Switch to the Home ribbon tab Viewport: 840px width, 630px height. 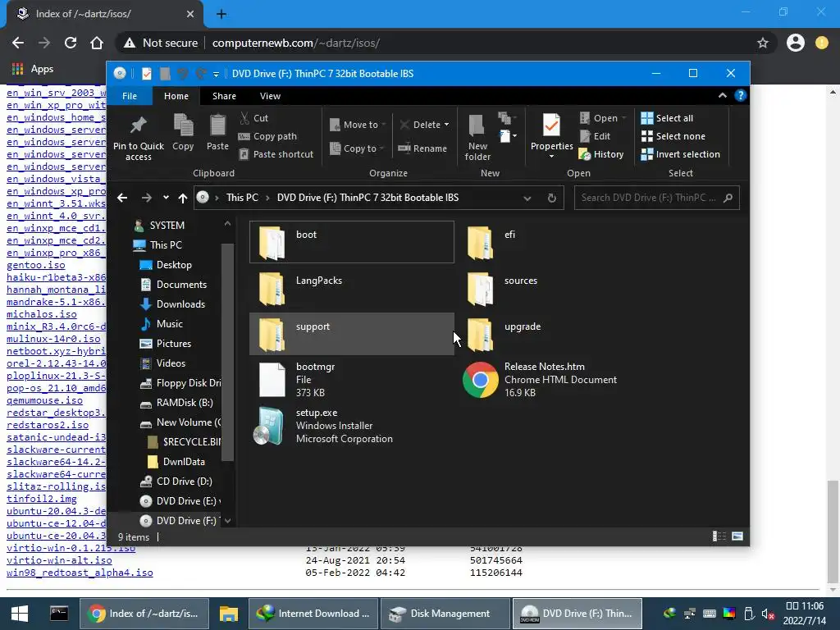pos(176,96)
